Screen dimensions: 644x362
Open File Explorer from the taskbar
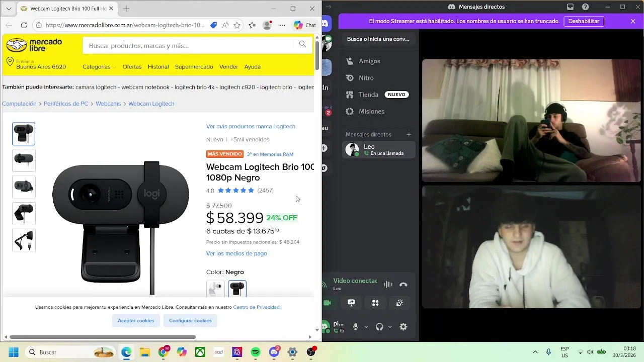click(x=145, y=352)
